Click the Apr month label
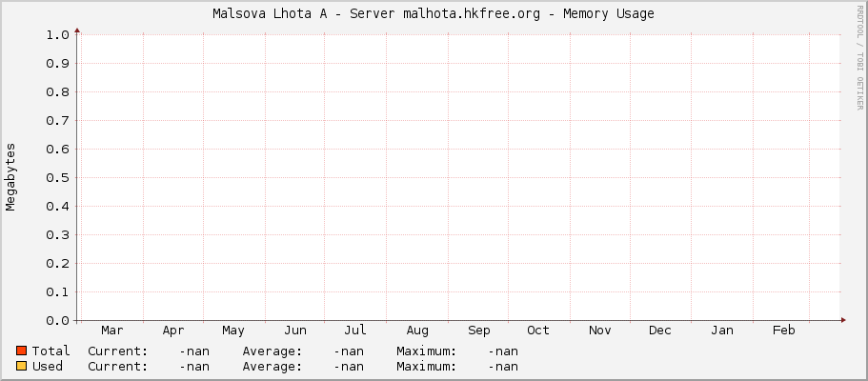 (173, 331)
